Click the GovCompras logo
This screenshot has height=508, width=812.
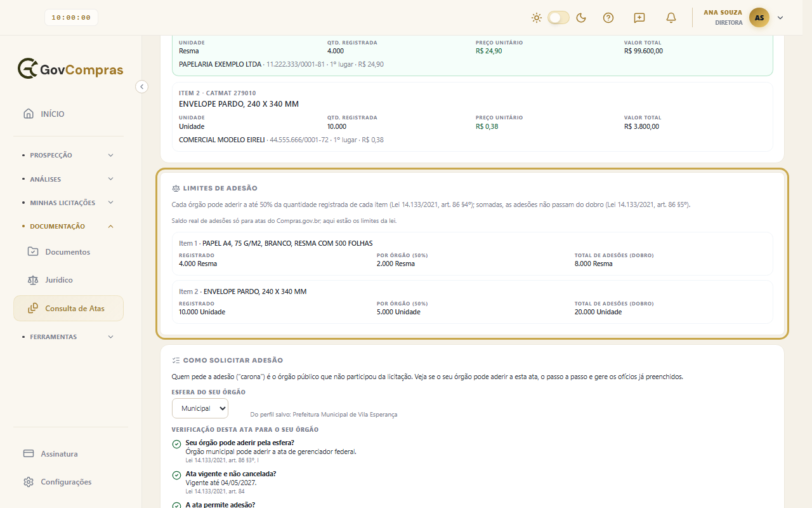coord(70,69)
